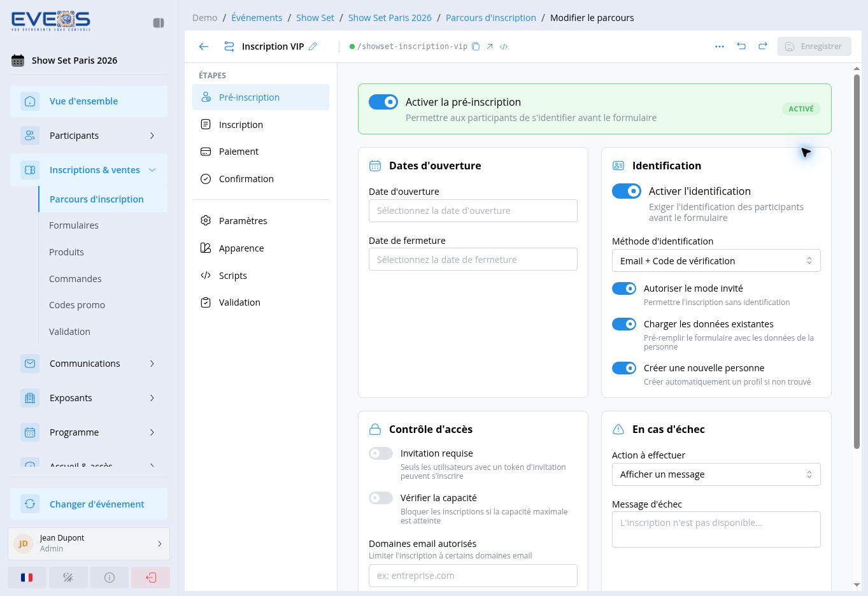Viewport: 868px width, 596px height.
Task: Expand Communications menu
Action: [89, 364]
